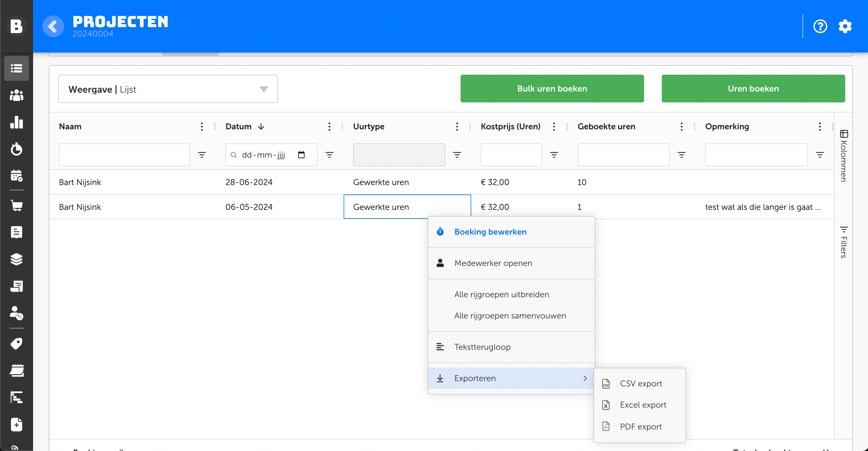This screenshot has height=451, width=868.
Task: Open the stacked cards icon in sidebar
Action: tap(17, 370)
